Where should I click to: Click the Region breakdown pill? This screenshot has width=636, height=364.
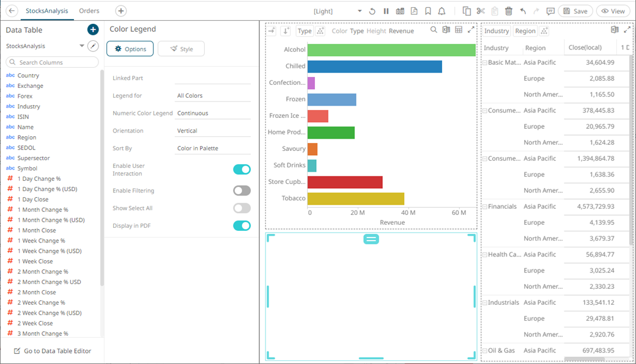[525, 31]
